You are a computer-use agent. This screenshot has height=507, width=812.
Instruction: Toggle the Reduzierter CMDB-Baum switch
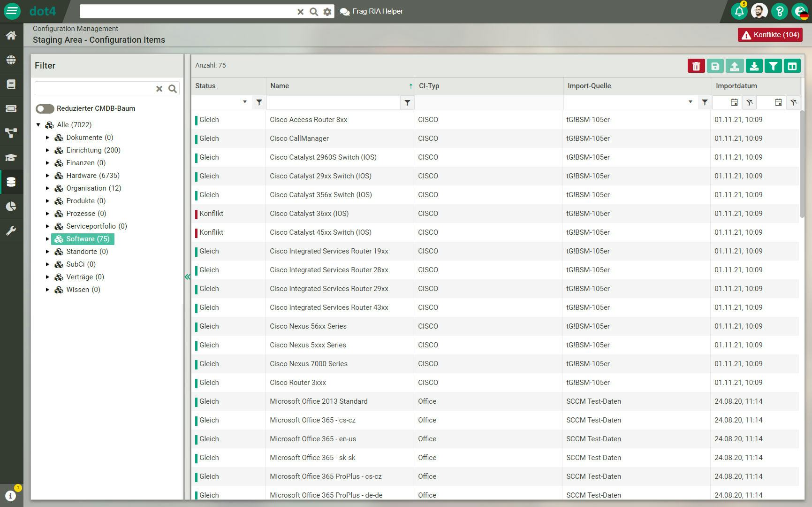tap(45, 109)
